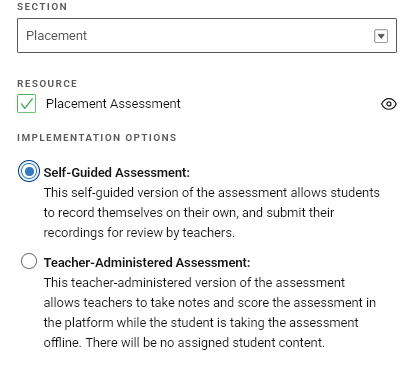Uncheck the Placement Assessment resource checkbox

coord(26,104)
